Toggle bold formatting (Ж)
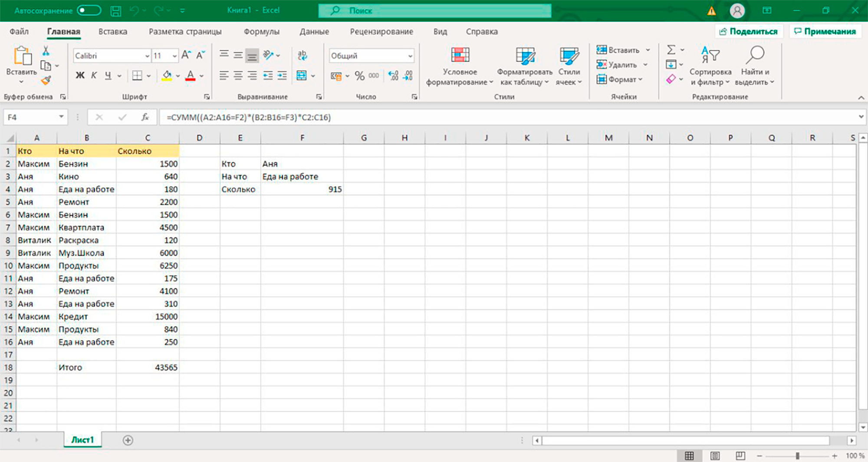The image size is (868, 462). (x=80, y=76)
